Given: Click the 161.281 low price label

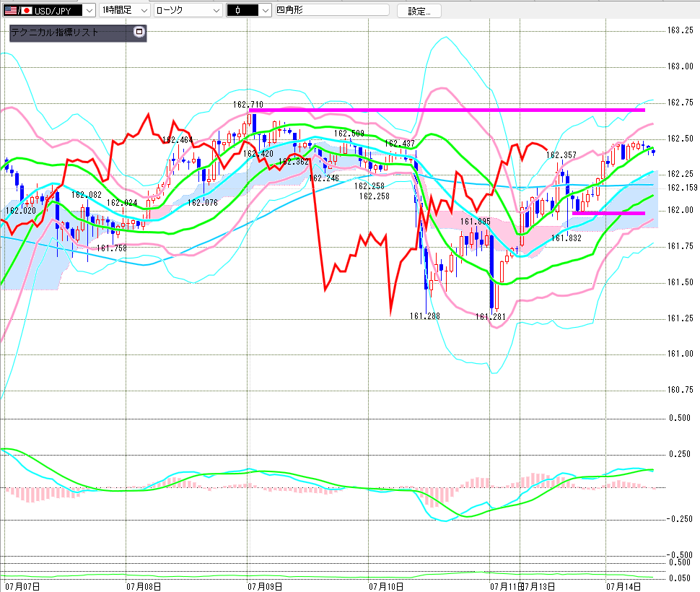Looking at the screenshot, I should 490,316.
